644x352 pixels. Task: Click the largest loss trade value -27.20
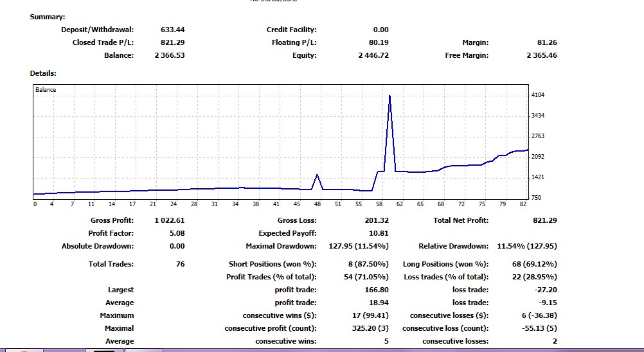(546, 290)
